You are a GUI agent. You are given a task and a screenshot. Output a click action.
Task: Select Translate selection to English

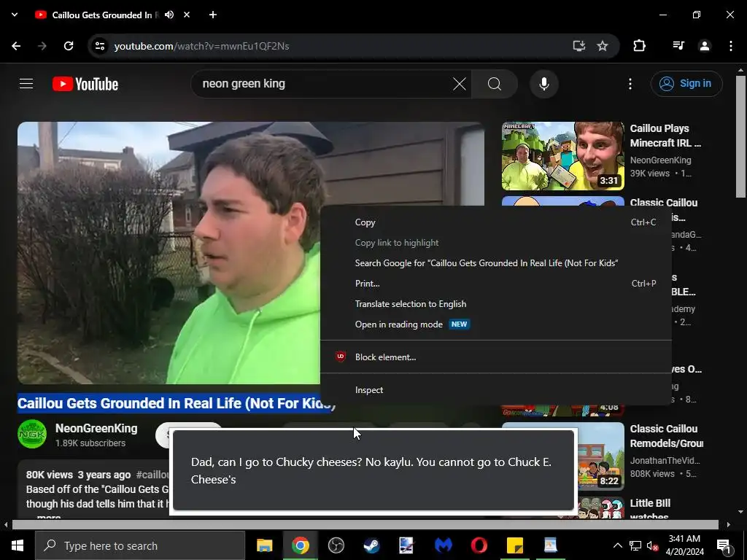point(496,304)
